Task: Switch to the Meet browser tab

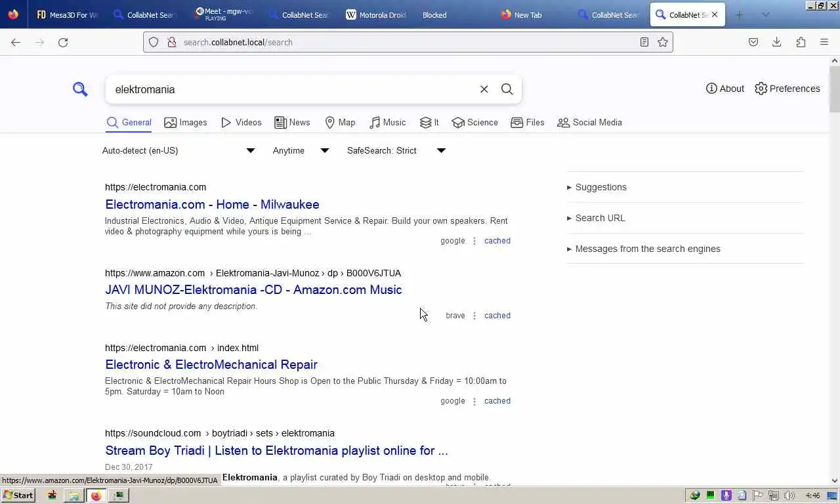Action: pyautogui.click(x=224, y=14)
